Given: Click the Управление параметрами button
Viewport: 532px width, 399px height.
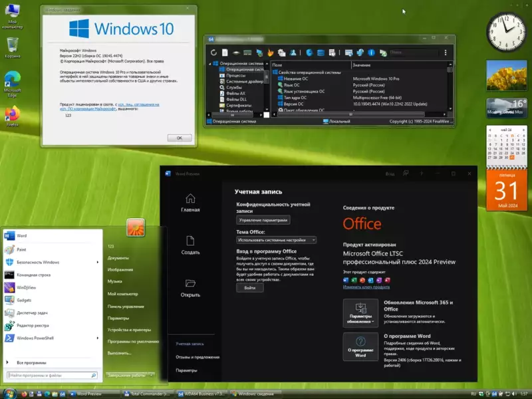Looking at the screenshot, I should coord(263,220).
